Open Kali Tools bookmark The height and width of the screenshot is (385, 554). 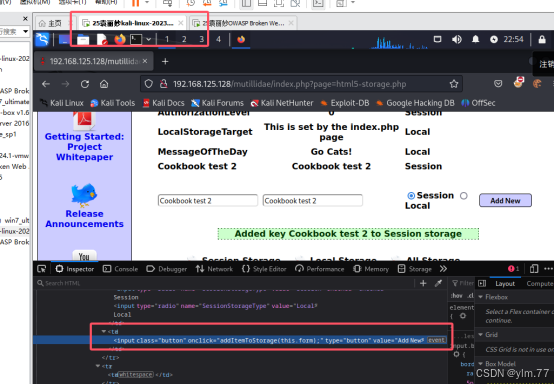click(113, 103)
